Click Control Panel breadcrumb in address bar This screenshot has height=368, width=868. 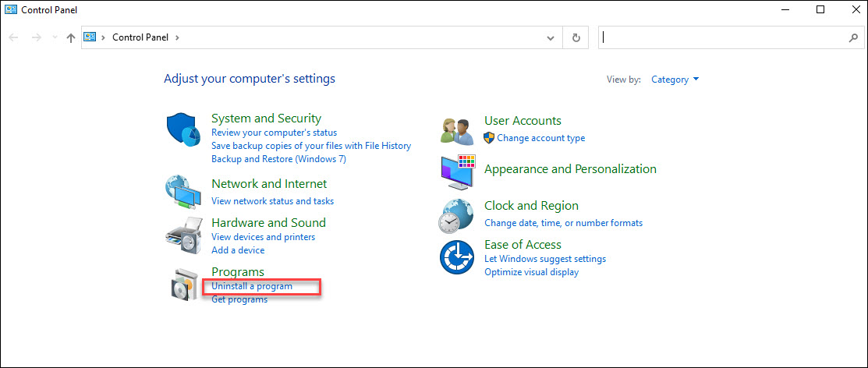coord(141,37)
